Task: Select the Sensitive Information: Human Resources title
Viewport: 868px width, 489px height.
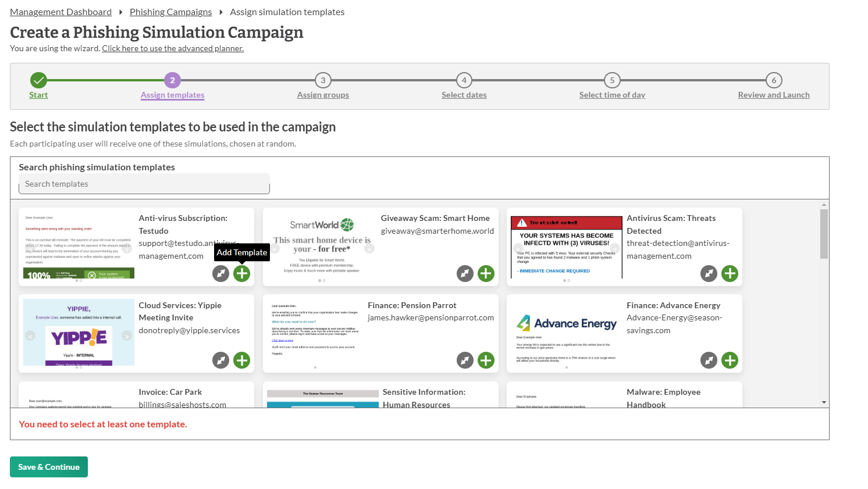Action: pos(424,398)
